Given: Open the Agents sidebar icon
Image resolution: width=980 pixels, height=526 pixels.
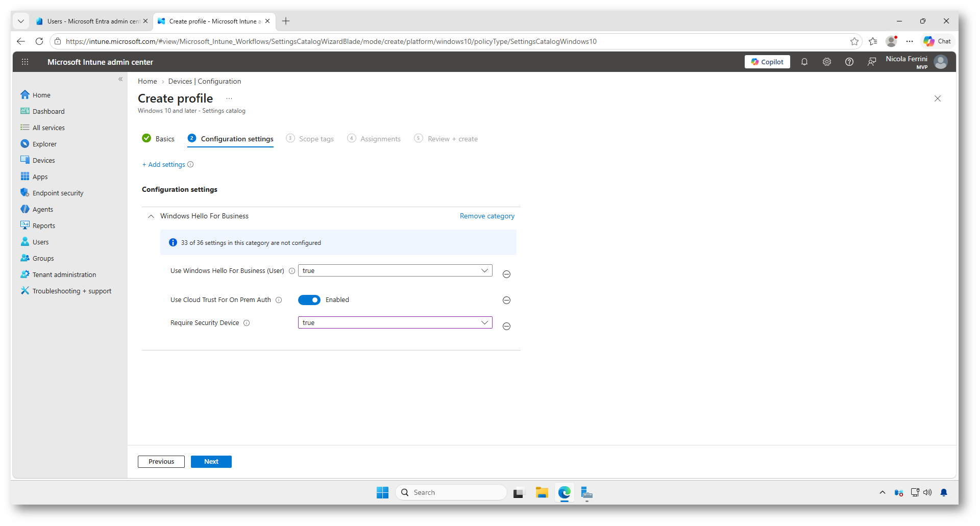Looking at the screenshot, I should click(x=24, y=209).
